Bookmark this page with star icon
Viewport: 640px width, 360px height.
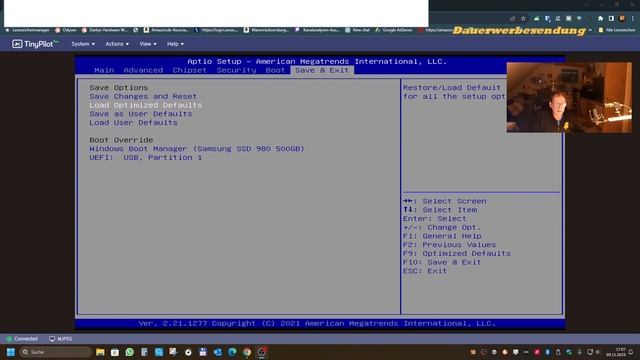[x=523, y=19]
